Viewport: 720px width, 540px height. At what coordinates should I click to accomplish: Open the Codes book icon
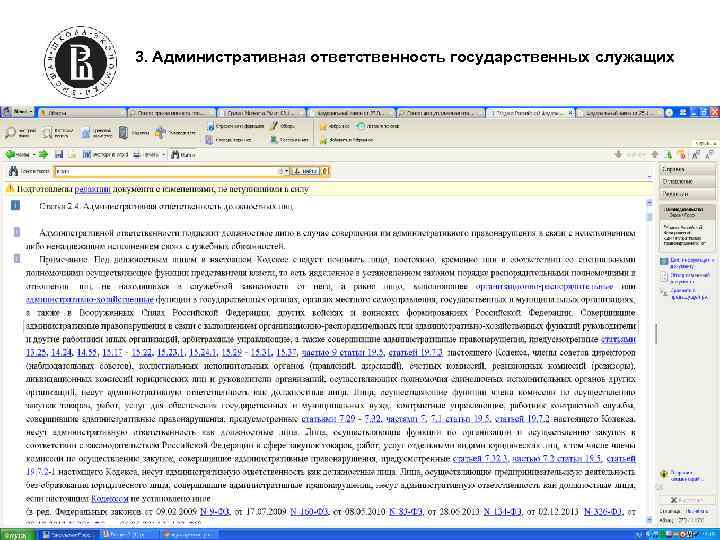click(123, 133)
